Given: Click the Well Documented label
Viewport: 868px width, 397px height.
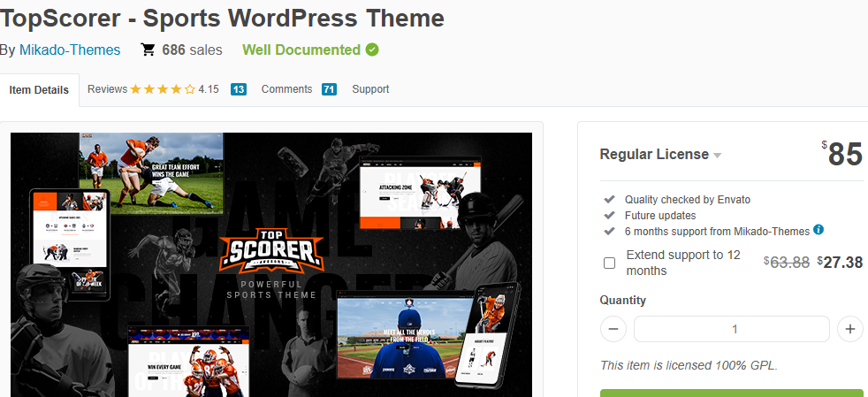Looking at the screenshot, I should click(301, 50).
